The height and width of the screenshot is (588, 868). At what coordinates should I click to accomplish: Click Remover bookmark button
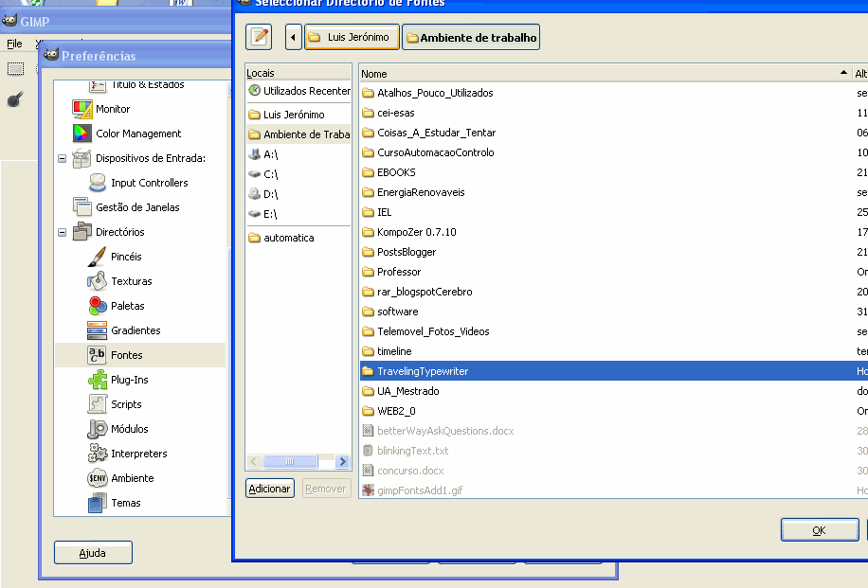[326, 489]
